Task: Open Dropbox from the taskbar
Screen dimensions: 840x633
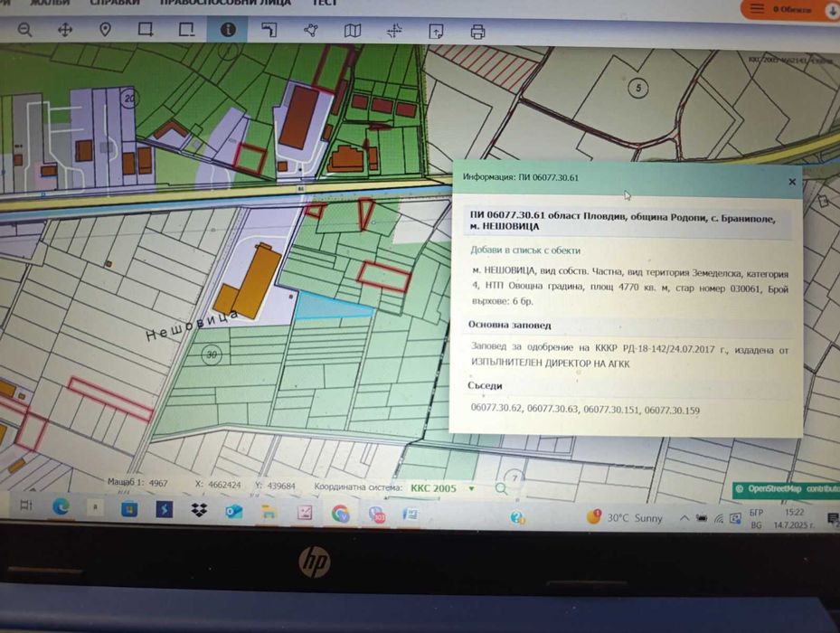Action: [x=200, y=511]
